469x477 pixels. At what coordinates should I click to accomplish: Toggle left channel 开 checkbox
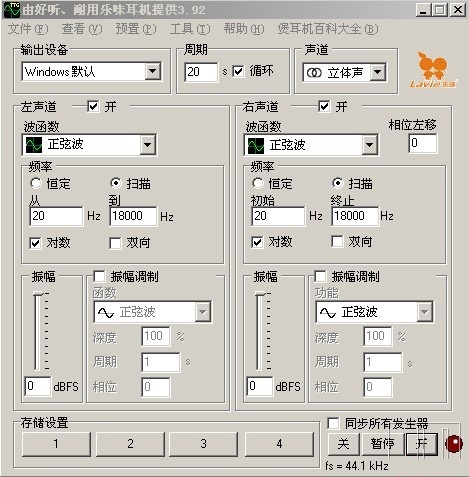(93, 107)
